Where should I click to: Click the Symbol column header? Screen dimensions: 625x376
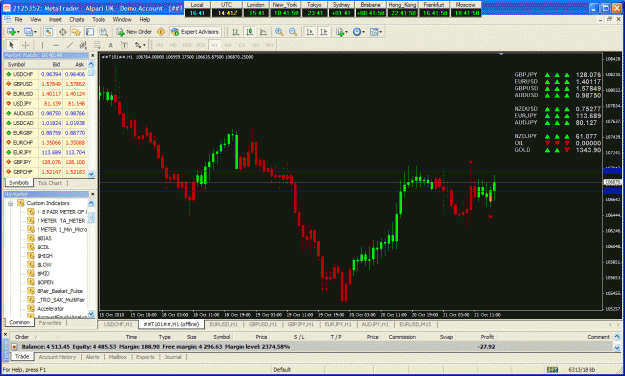21,64
